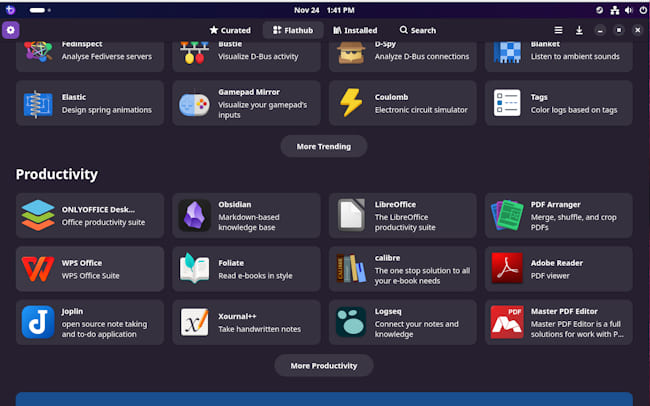Viewport: 650px width, 406px height.
Task: Open the Search tab
Action: [x=417, y=30]
